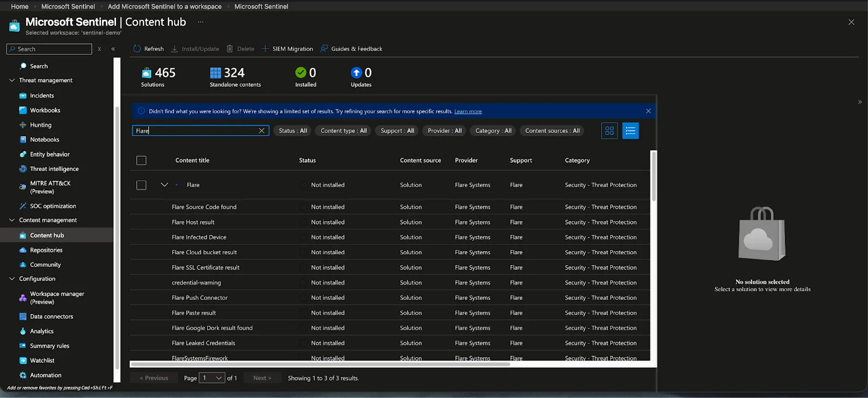The image size is (868, 398).
Task: Open Data connectors page
Action: coord(52,317)
